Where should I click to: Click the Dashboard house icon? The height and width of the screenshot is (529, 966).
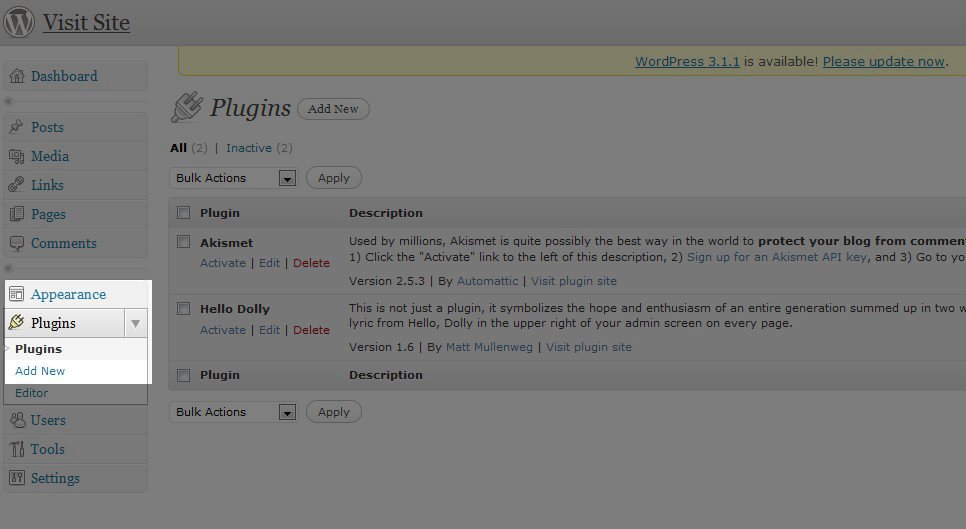pyautogui.click(x=17, y=76)
